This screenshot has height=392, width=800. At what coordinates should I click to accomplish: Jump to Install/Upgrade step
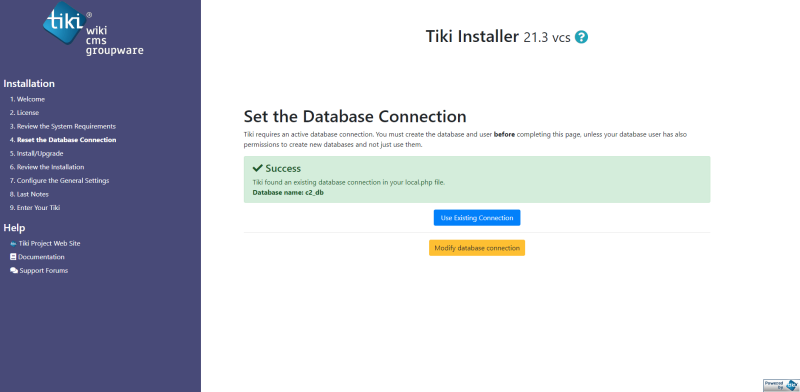(37, 153)
